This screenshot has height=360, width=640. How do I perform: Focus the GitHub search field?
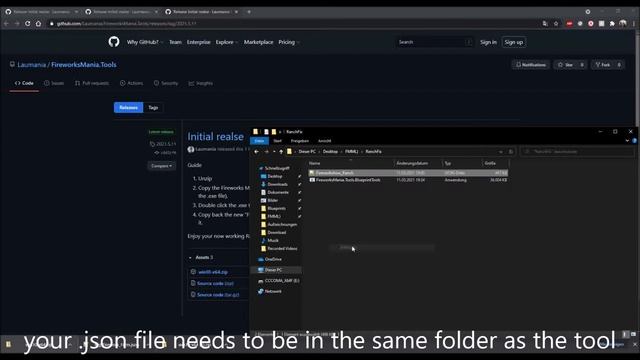tap(434, 42)
